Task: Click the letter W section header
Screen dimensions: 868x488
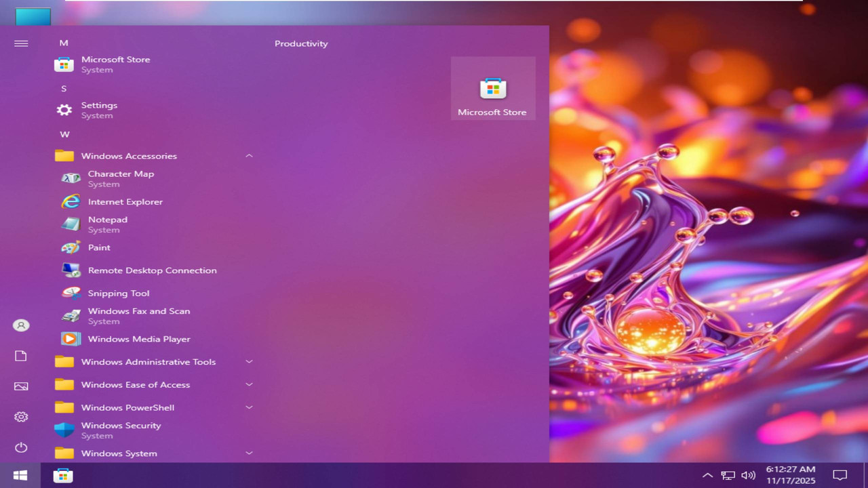Action: coord(64,134)
